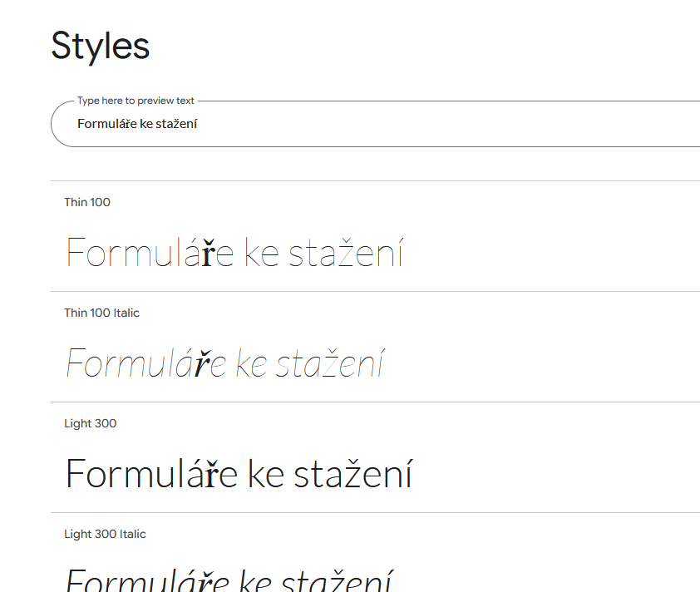
Task: Select the Thin 100 style label
Action: click(x=87, y=202)
